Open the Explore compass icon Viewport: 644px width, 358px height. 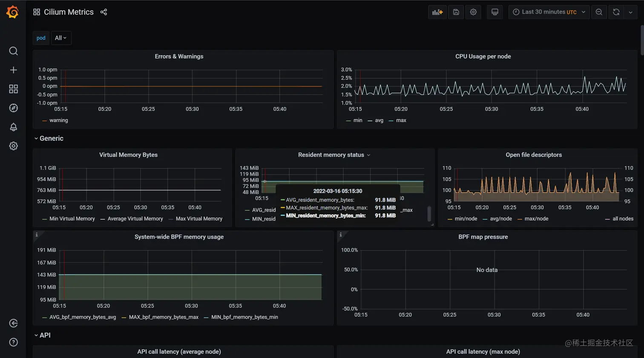[x=13, y=108]
